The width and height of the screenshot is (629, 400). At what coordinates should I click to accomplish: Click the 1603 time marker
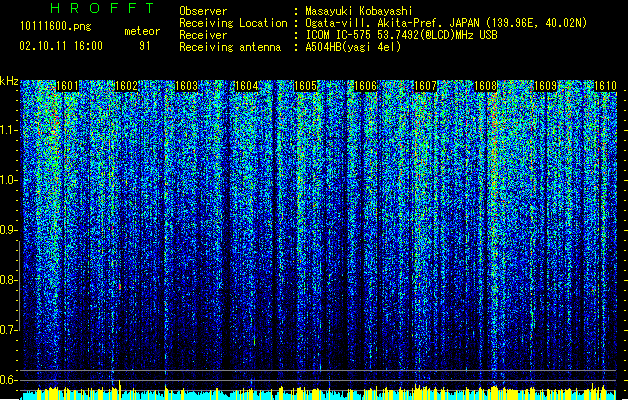coord(187,86)
